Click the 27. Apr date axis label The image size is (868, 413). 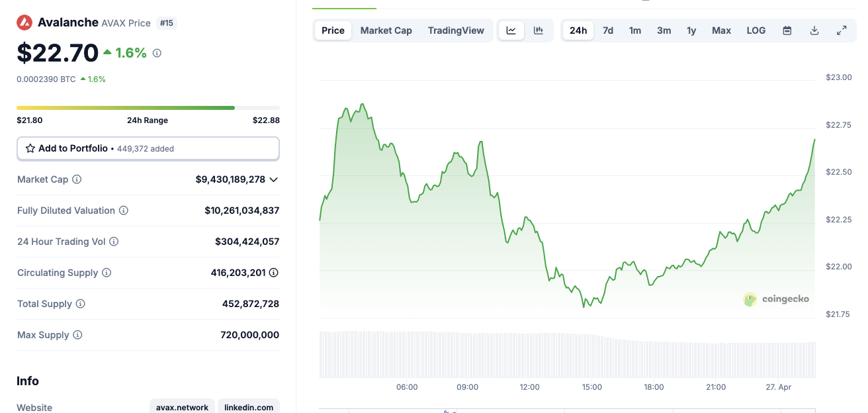778,387
